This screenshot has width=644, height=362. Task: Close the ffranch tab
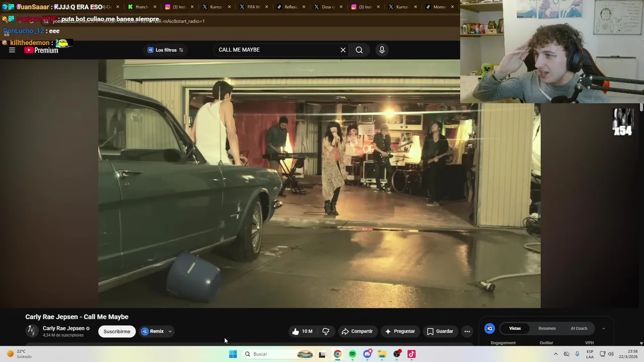155,7
